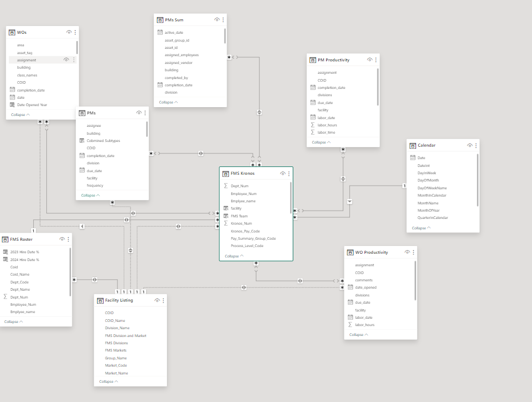Click the Facility Listing table header icon
Screen dimensions: 532x402
coord(100,301)
